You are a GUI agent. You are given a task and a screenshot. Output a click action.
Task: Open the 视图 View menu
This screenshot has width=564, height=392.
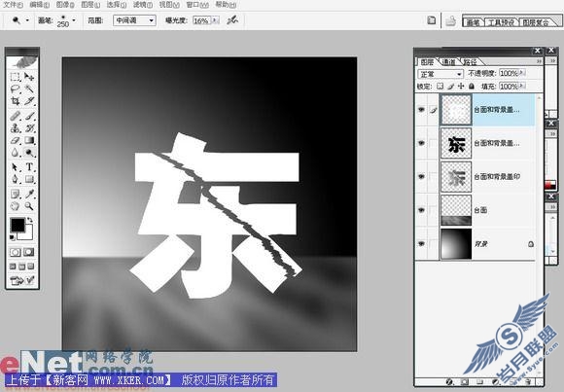tap(169, 5)
